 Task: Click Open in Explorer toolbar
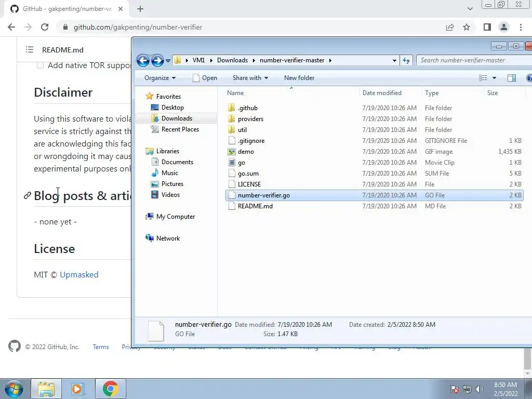coord(205,78)
